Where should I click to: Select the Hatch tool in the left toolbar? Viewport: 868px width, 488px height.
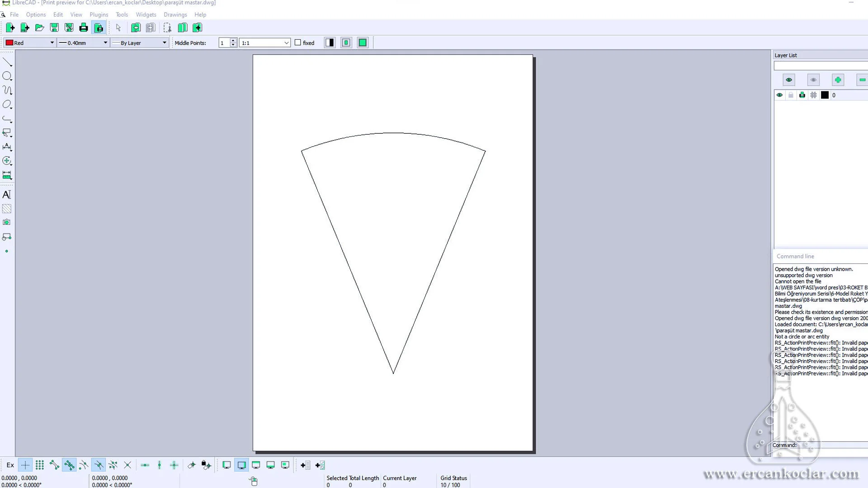[7, 209]
